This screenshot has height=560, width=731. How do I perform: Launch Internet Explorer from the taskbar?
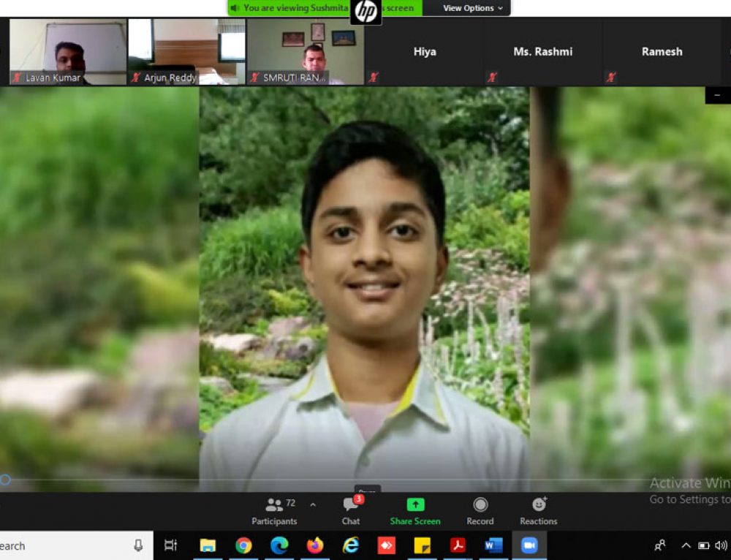[x=351, y=545]
